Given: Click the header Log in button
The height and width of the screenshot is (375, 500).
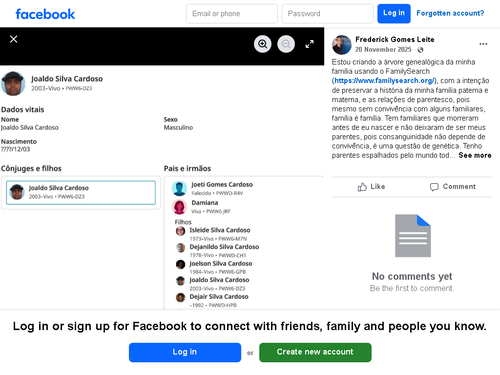Looking at the screenshot, I should pos(394,14).
